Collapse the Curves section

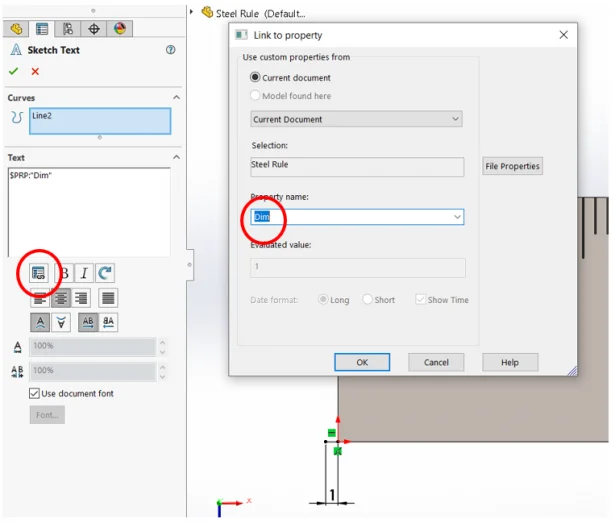click(x=176, y=97)
